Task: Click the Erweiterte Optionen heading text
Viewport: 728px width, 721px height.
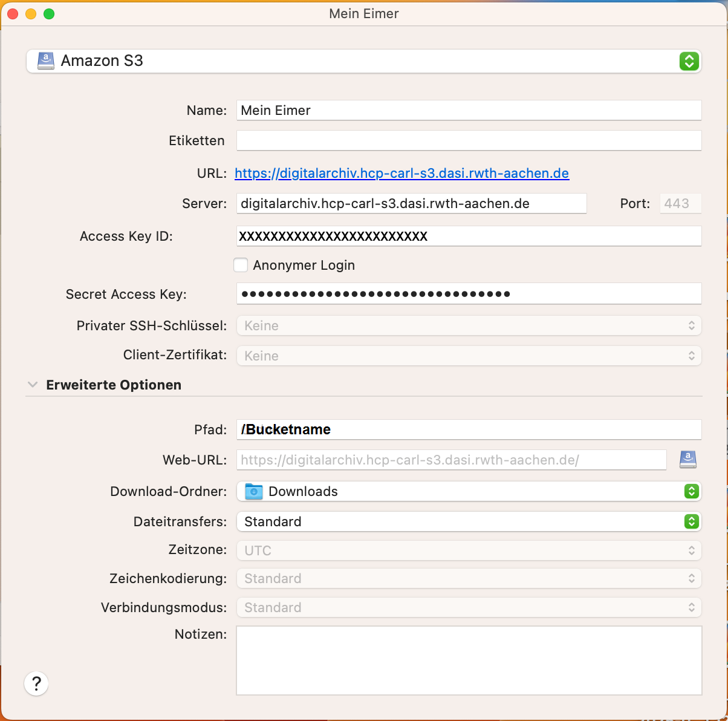Action: [x=114, y=385]
